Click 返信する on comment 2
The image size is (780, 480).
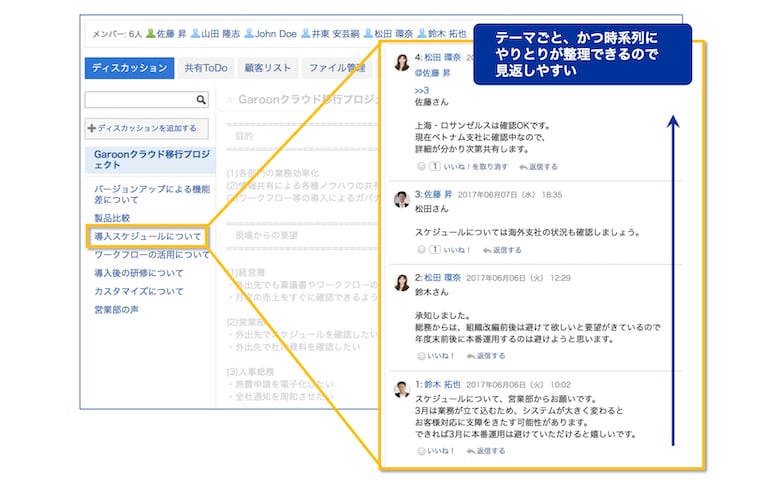click(x=486, y=356)
